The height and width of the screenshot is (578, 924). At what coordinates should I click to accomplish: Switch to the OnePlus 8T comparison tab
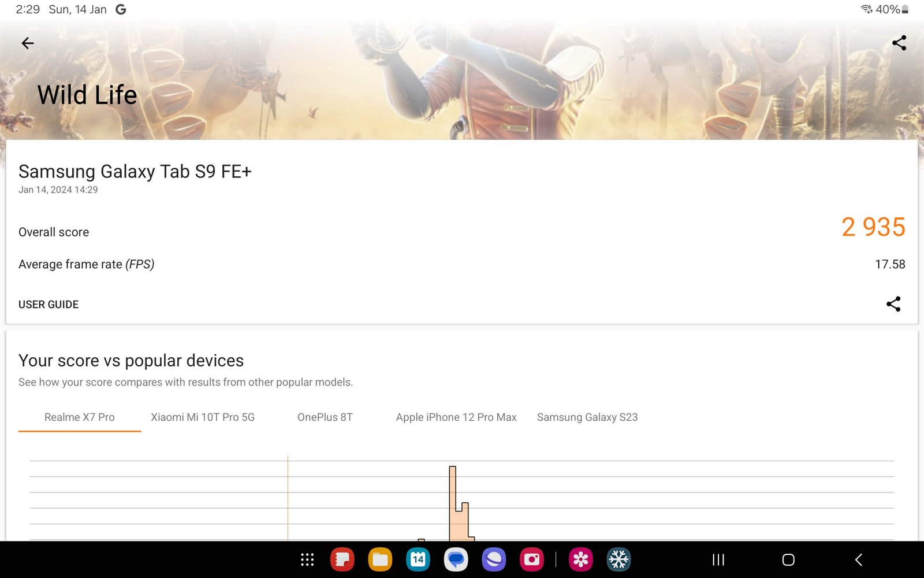click(325, 417)
